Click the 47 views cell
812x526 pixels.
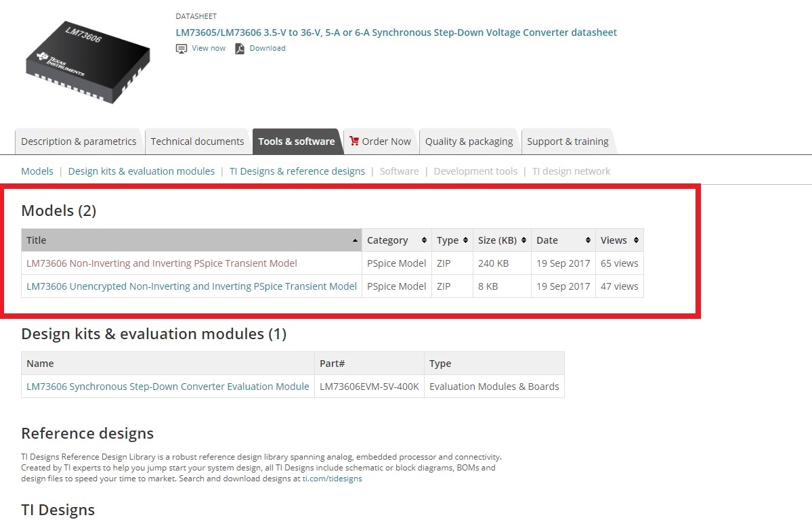tap(620, 286)
